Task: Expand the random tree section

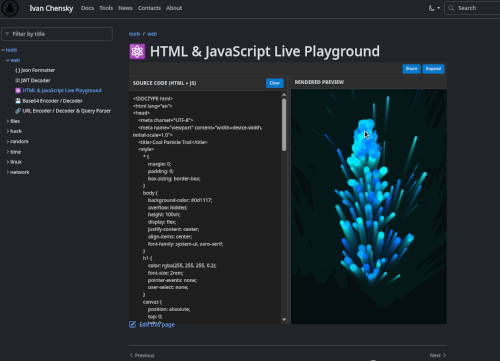Action: pyautogui.click(x=18, y=141)
